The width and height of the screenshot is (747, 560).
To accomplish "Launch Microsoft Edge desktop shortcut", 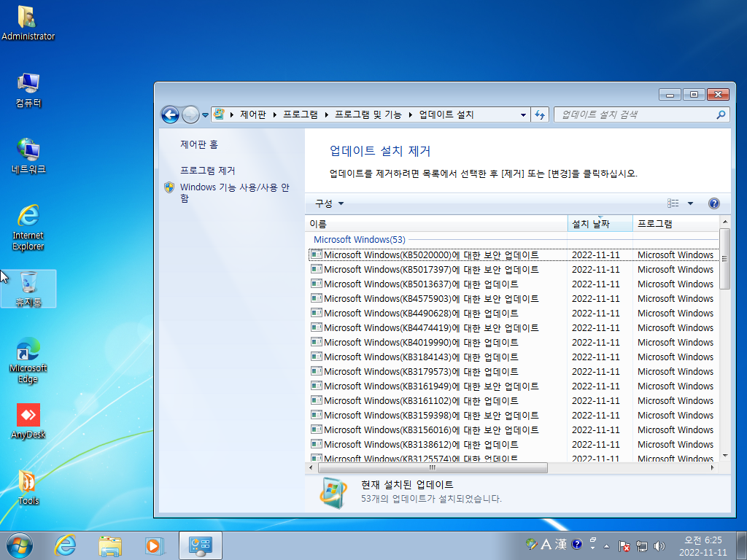I will [x=28, y=360].
